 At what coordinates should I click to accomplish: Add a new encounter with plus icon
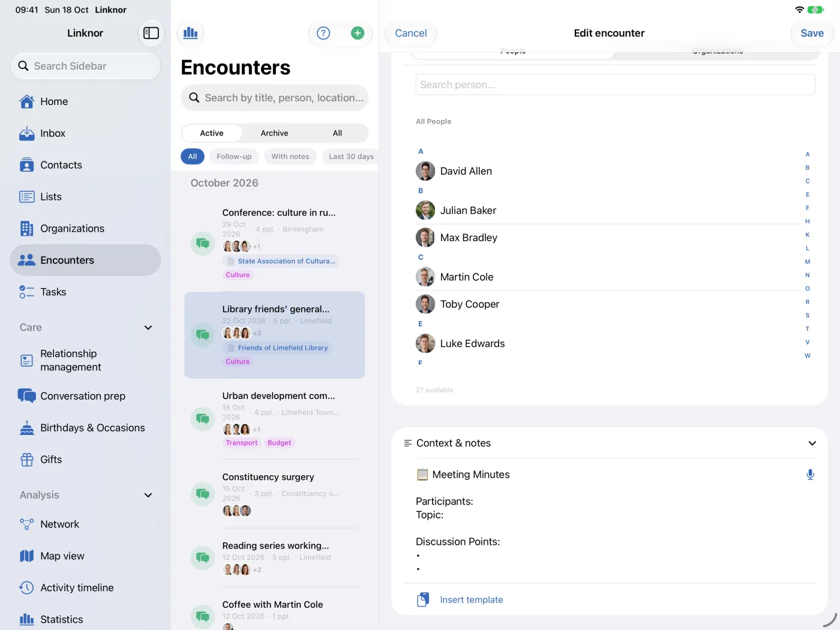358,33
